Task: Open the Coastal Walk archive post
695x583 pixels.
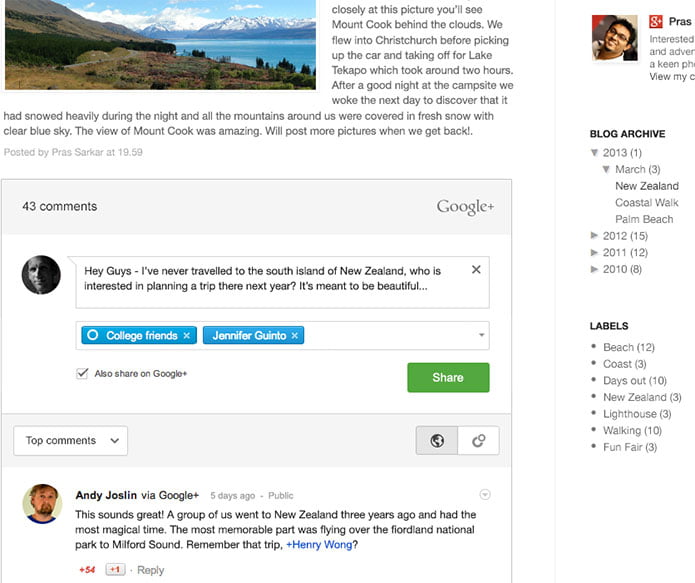Action: (x=646, y=203)
